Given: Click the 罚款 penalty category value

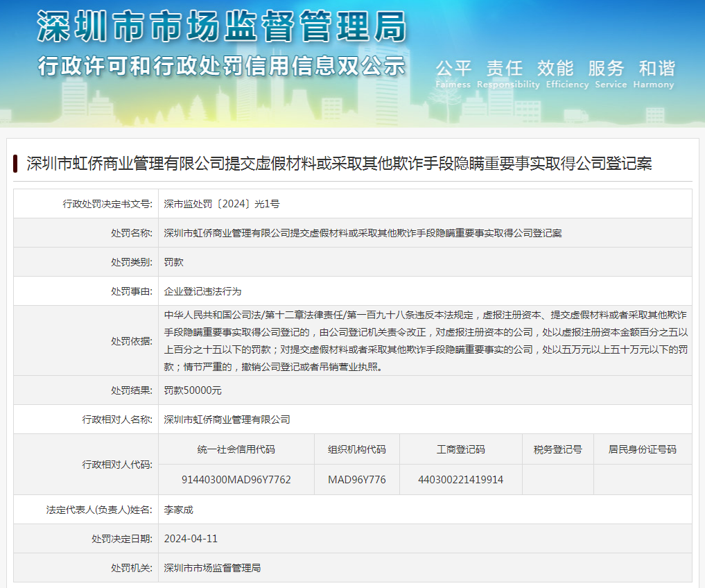Looking at the screenshot, I should (x=173, y=262).
